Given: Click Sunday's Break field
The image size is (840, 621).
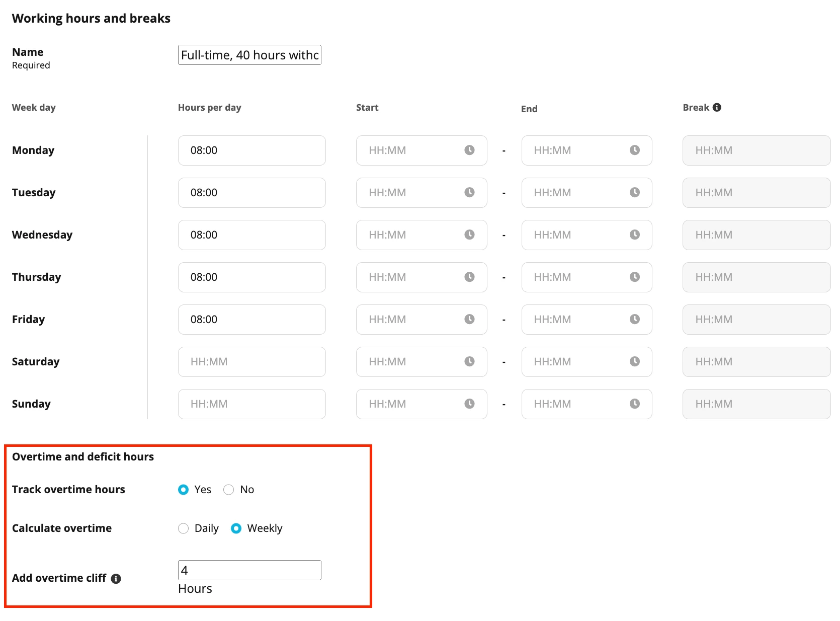Looking at the screenshot, I should 757,404.
